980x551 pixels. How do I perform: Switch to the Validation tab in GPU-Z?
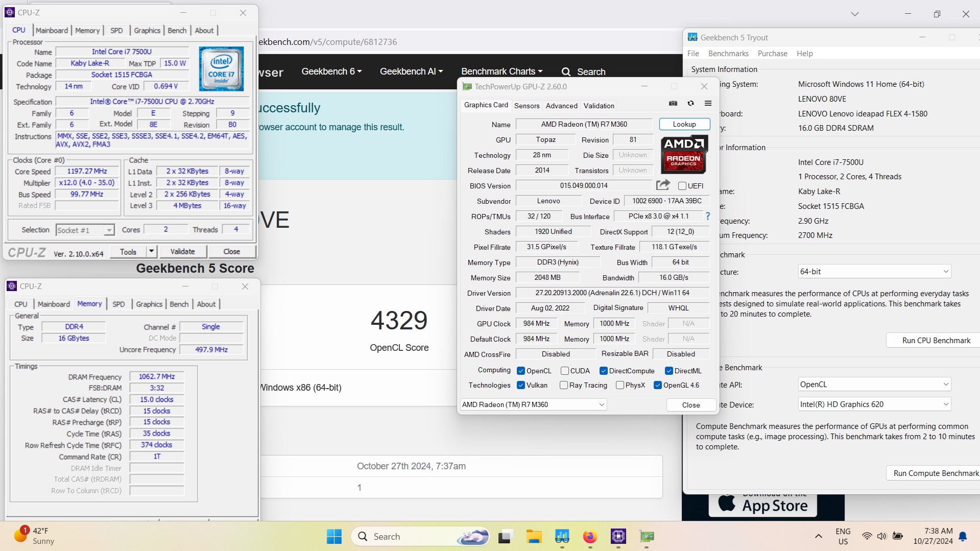point(599,106)
